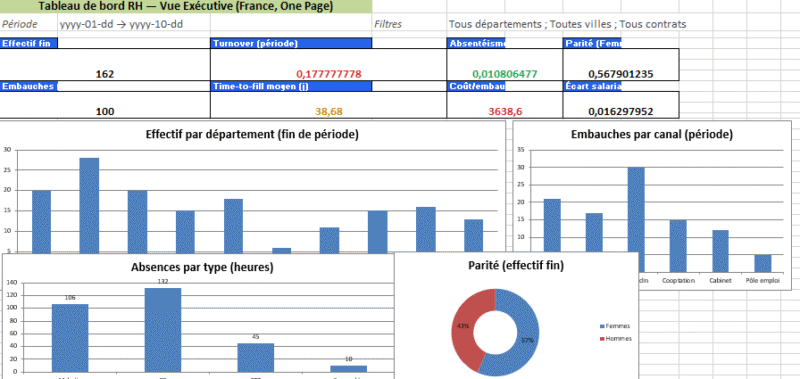Click the 'Pôle emploi' axis label
The image size is (800, 379).
click(x=763, y=281)
